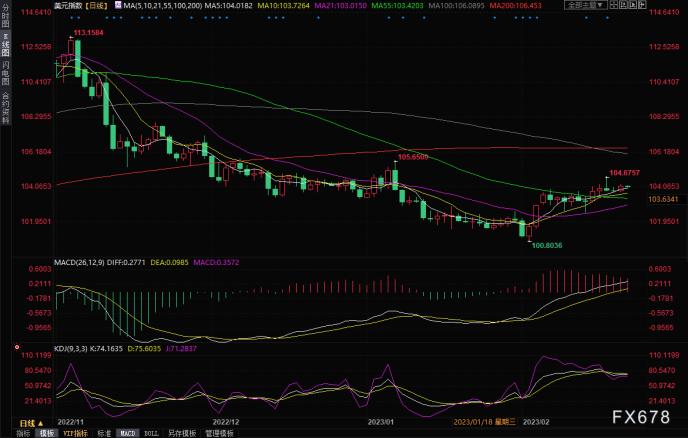
Task: Open 管理模板 template manager
Action: (x=219, y=433)
